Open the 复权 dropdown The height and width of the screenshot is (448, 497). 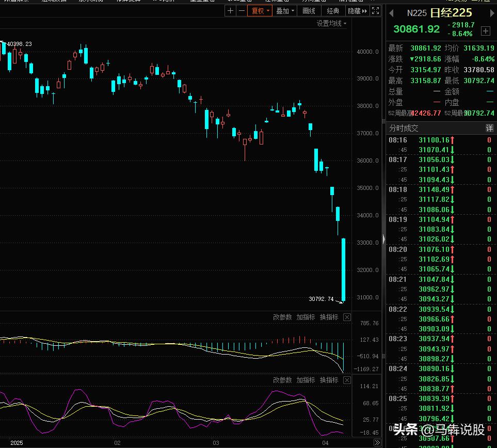[x=260, y=11]
